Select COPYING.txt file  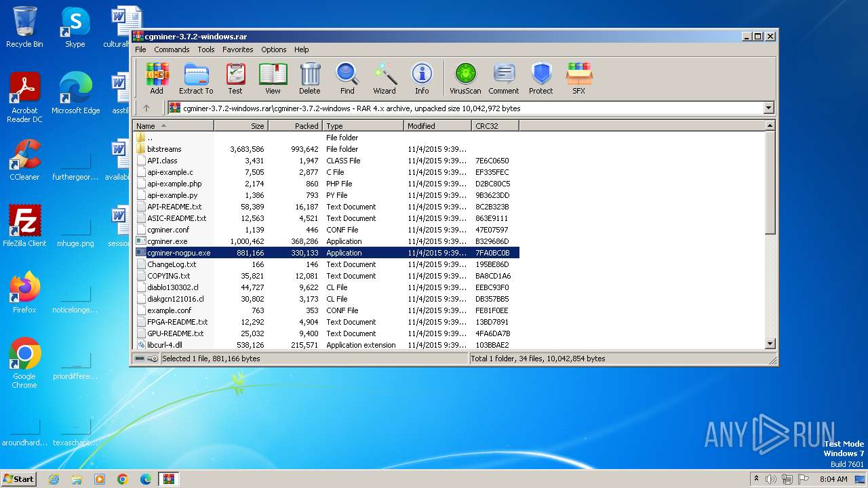(x=326, y=276)
